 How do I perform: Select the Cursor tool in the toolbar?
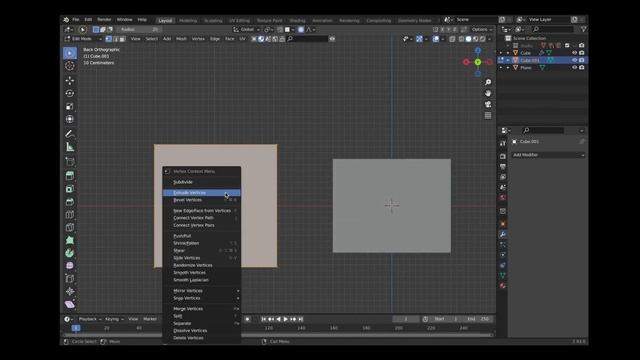(x=70, y=66)
